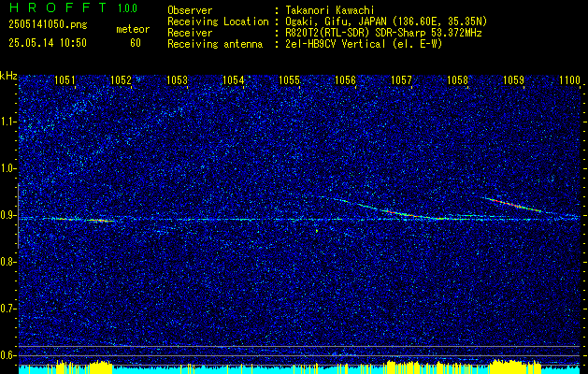Click the 1057 time axis marker

402,80
